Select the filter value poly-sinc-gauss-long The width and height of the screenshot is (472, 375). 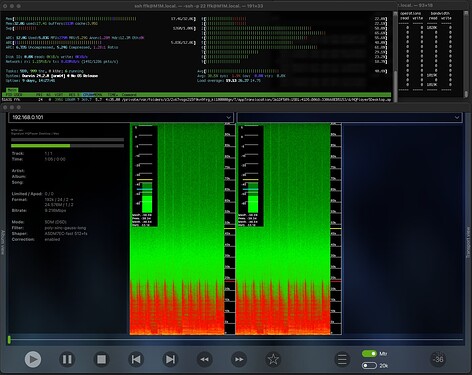tap(65, 228)
